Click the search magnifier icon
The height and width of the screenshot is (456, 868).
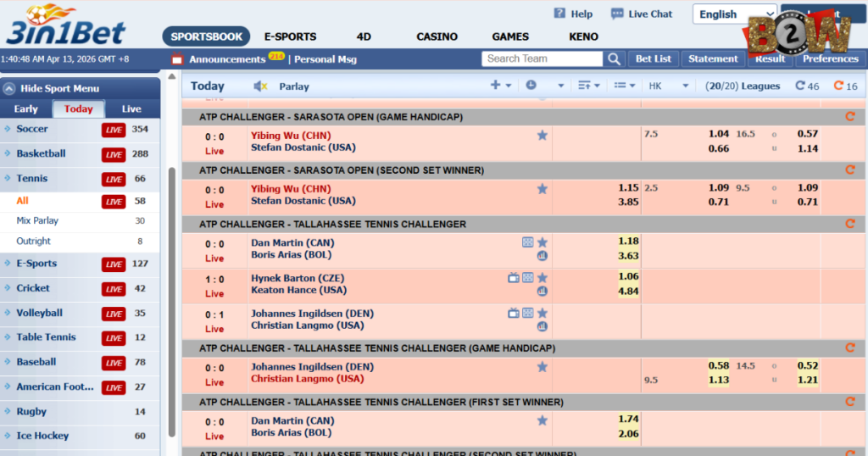click(x=614, y=58)
